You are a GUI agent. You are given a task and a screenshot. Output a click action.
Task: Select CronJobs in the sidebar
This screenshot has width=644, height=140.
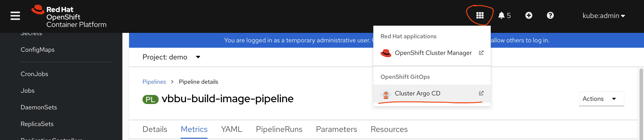(34, 74)
